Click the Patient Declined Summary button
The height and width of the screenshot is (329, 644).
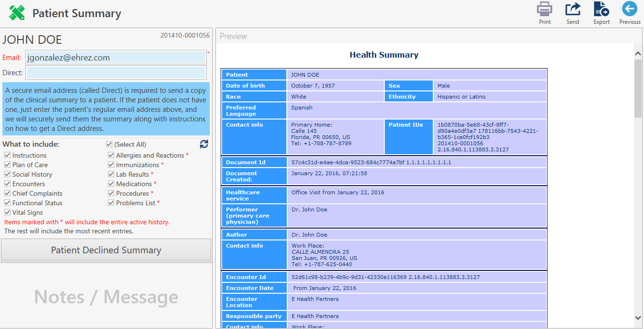click(106, 250)
